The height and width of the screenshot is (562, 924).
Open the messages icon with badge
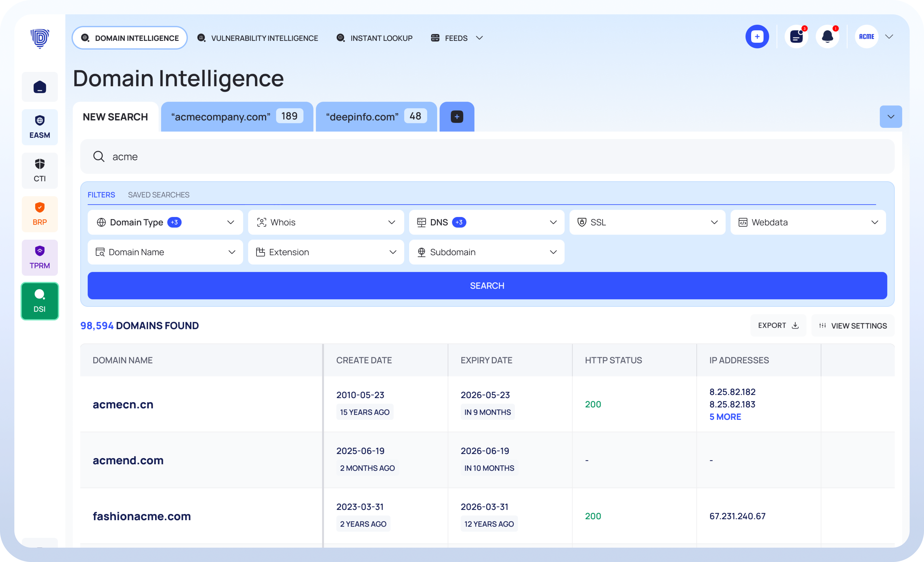[796, 37]
